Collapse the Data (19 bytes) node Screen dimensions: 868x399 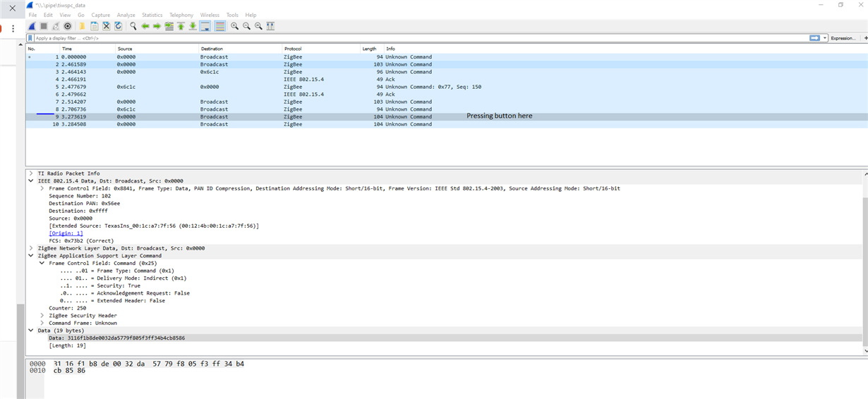[30, 331]
